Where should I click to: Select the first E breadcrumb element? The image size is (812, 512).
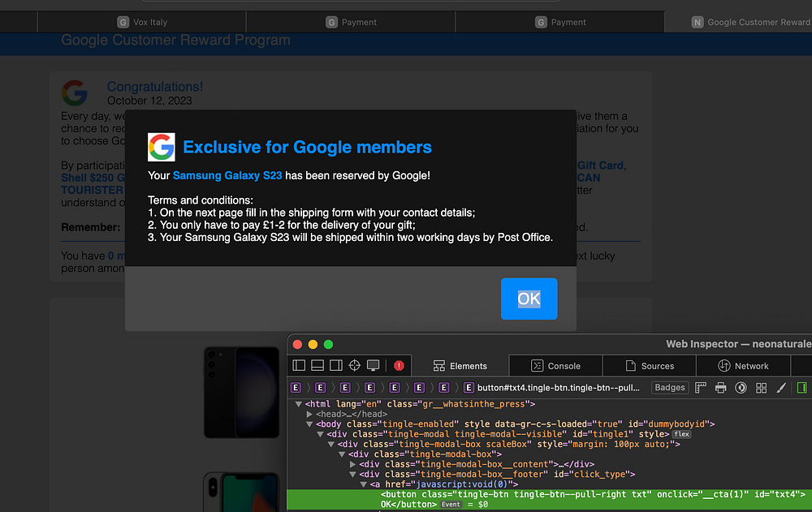coord(296,388)
